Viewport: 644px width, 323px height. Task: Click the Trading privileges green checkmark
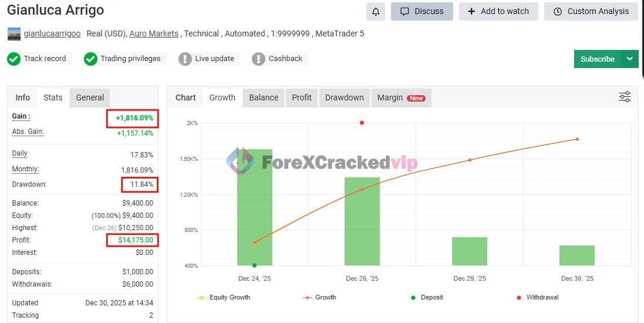tap(90, 59)
